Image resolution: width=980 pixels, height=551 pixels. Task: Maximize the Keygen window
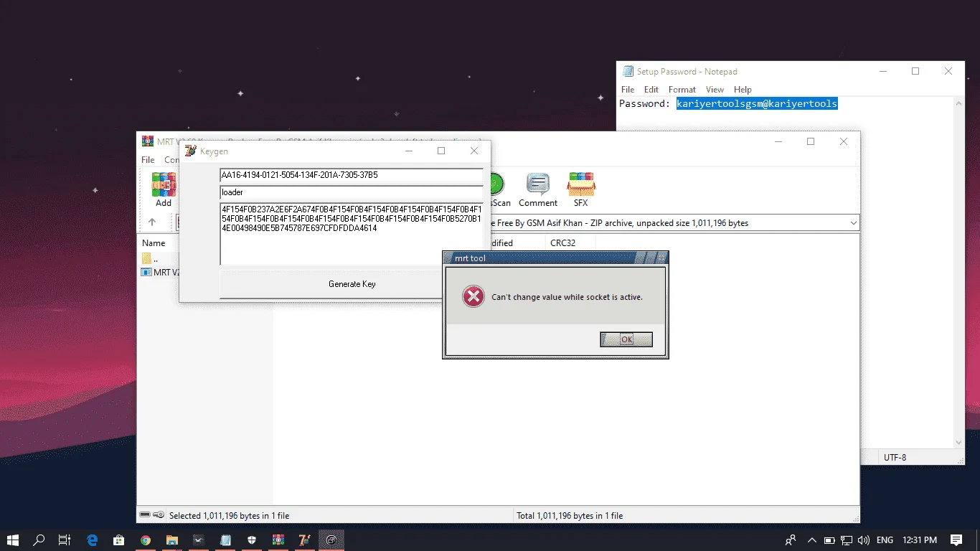(x=441, y=151)
